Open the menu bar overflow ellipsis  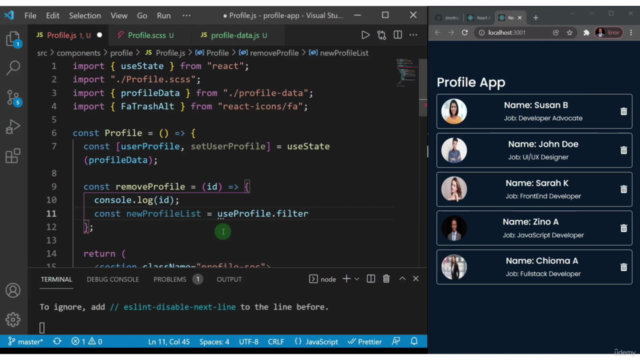[x=187, y=16]
